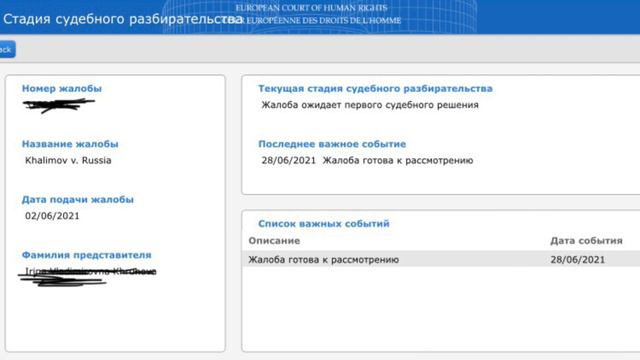This screenshot has width=640, height=360.
Task: Select the event row 'Жалоба готова к рассмотрению'
Action: pyautogui.click(x=441, y=260)
